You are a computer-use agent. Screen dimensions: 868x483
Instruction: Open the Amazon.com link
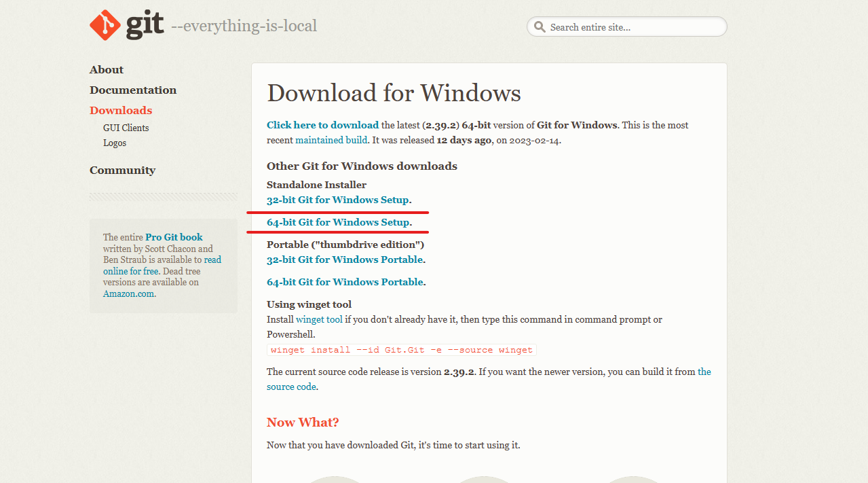pos(129,294)
